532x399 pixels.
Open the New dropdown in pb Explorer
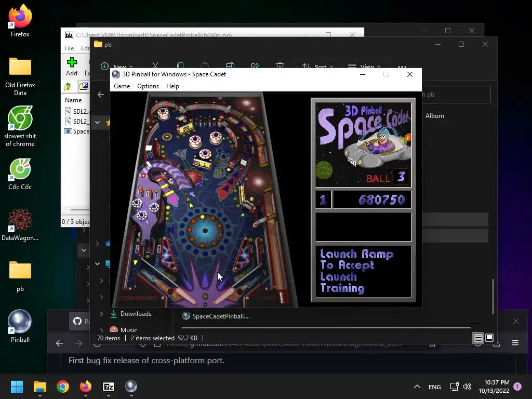pyautogui.click(x=117, y=66)
